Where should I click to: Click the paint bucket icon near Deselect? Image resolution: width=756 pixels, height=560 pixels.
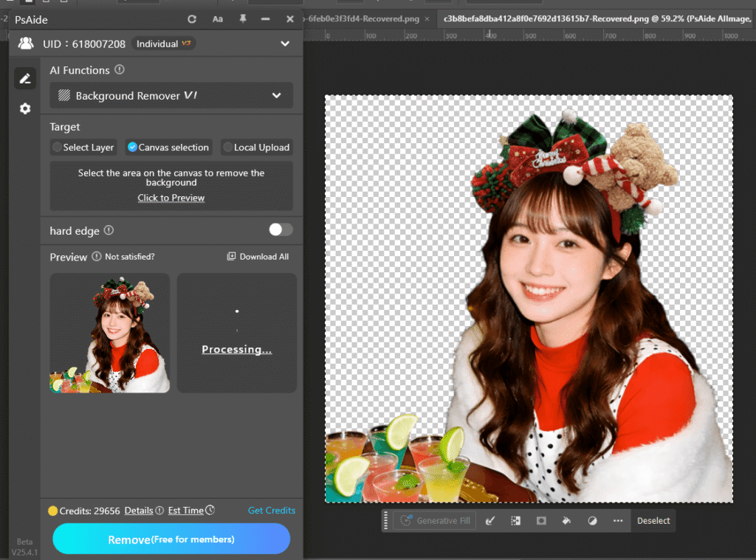click(567, 520)
